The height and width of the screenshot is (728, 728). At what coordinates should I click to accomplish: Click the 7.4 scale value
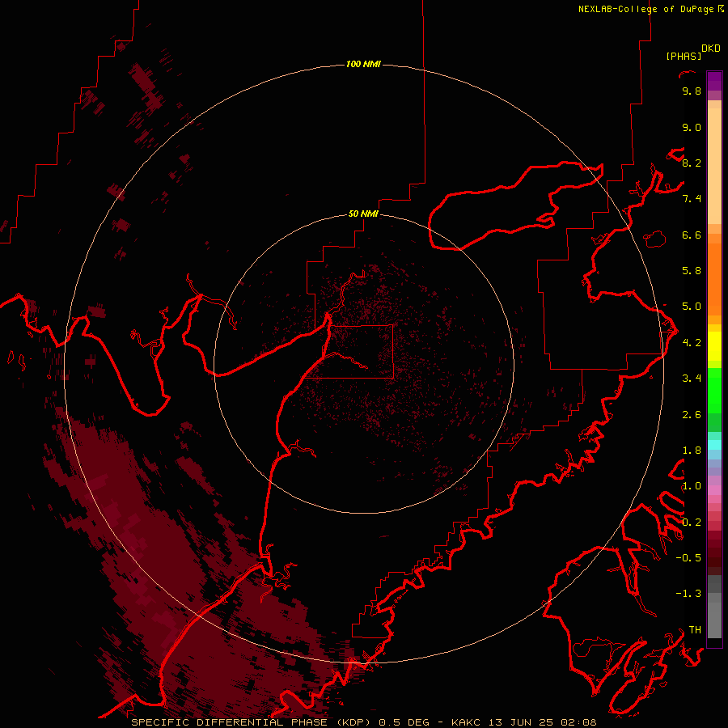692,199
